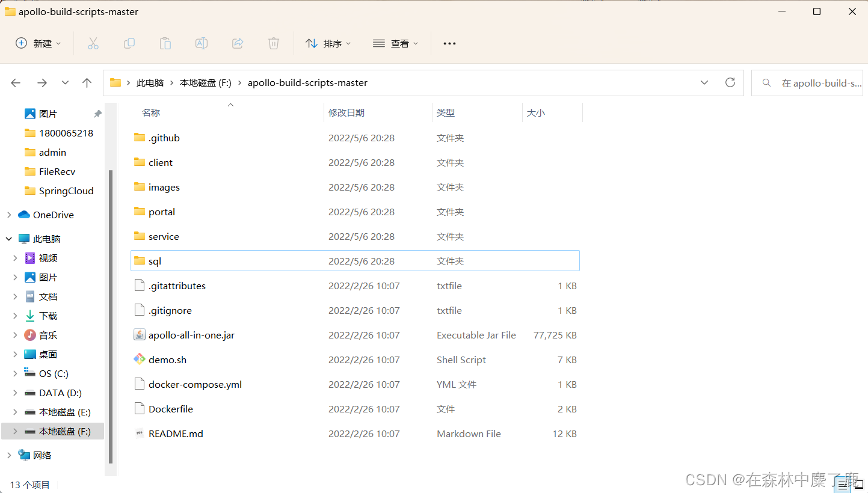Open the View (查看) dropdown menu
The width and height of the screenshot is (868, 493).
(x=395, y=43)
